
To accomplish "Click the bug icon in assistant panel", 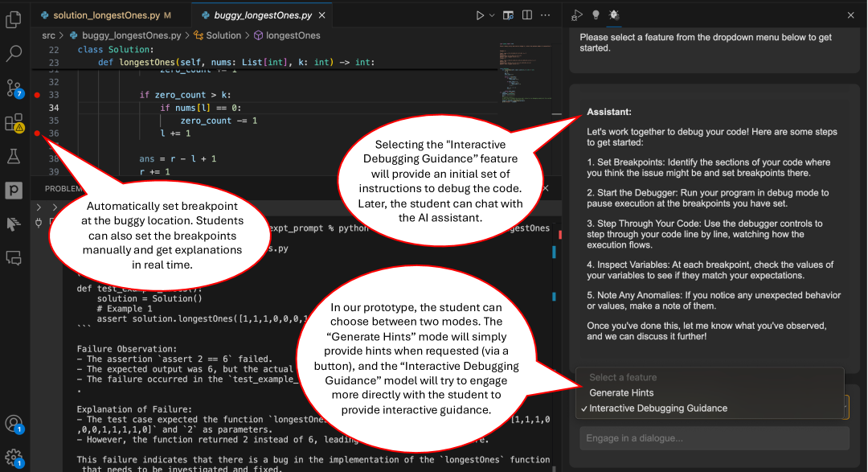I will coord(614,14).
